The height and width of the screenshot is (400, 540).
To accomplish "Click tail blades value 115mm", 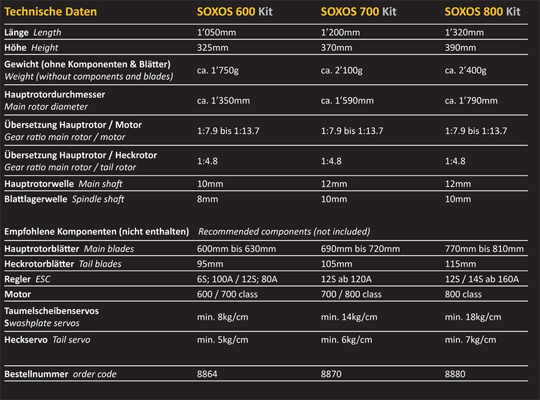I will point(460,264).
